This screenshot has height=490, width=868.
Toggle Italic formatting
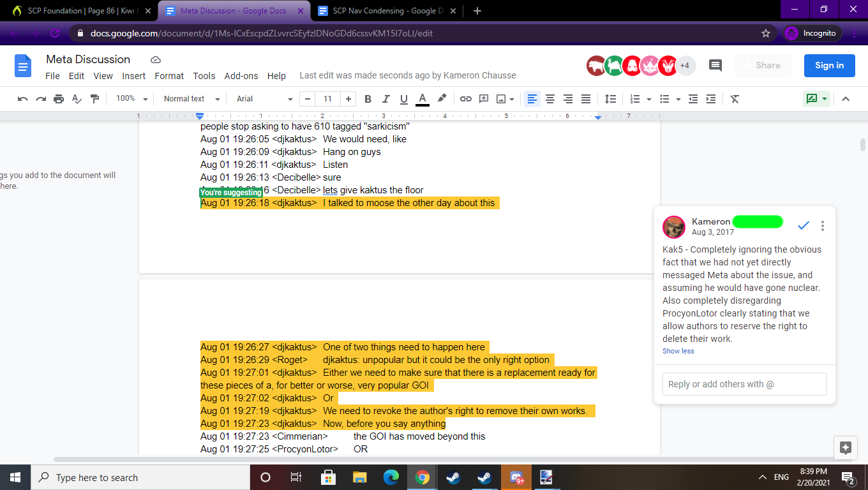[385, 99]
